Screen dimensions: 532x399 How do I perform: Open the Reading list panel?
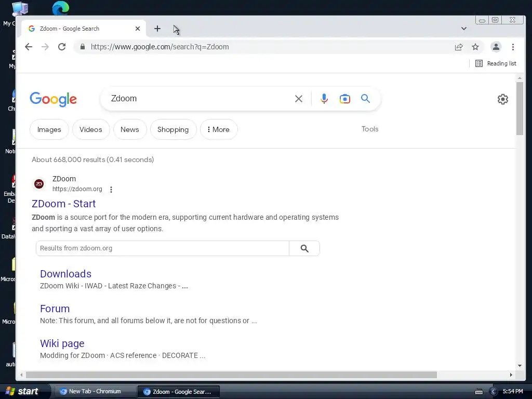point(496,63)
